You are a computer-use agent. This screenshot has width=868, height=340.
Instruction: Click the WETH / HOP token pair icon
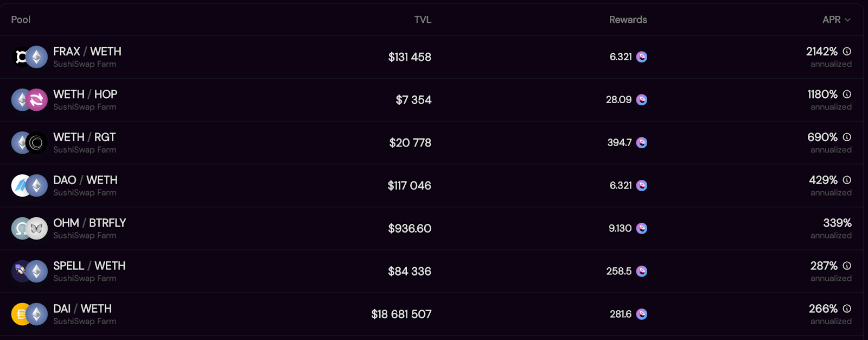click(x=29, y=100)
